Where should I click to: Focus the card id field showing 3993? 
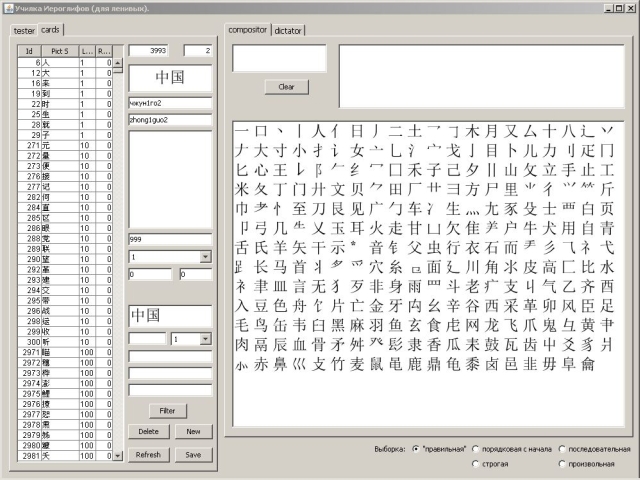pyautogui.click(x=148, y=51)
